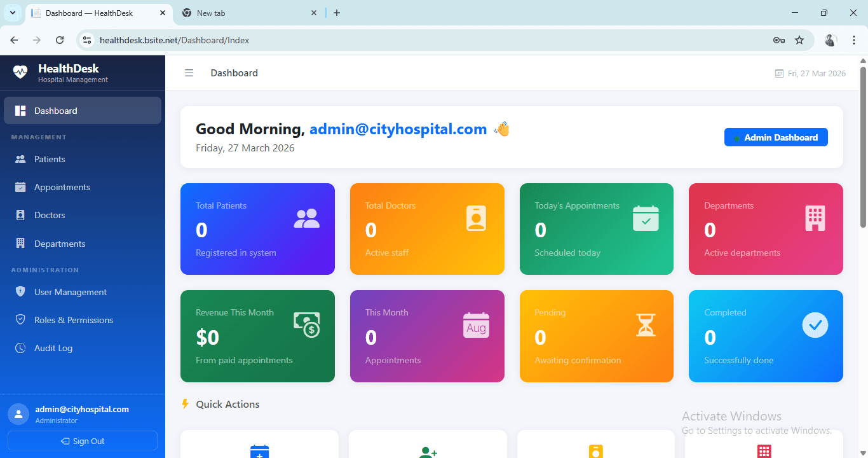Viewport: 868px width, 458px height.
Task: Click the Total Doctors badge icon
Action: (476, 218)
